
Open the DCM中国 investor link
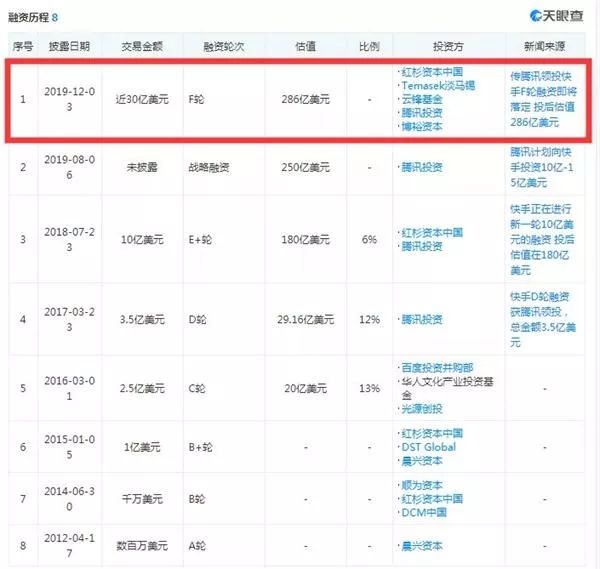click(x=424, y=512)
